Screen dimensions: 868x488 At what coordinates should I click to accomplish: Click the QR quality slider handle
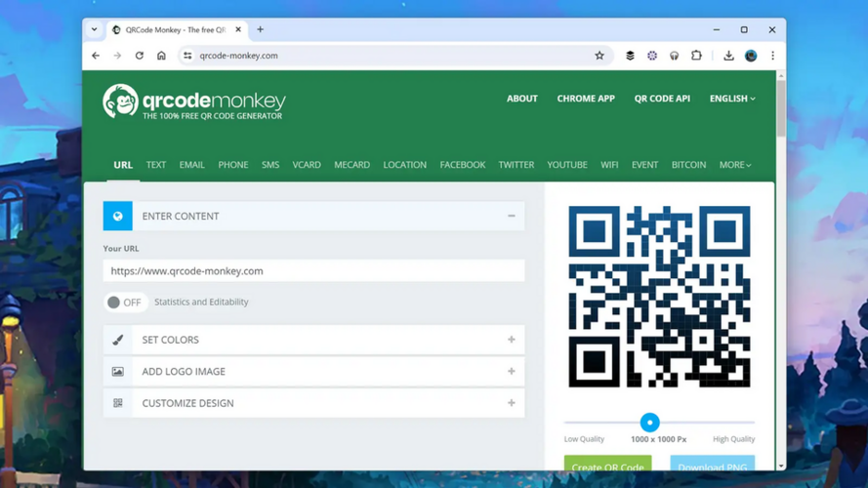[649, 423]
